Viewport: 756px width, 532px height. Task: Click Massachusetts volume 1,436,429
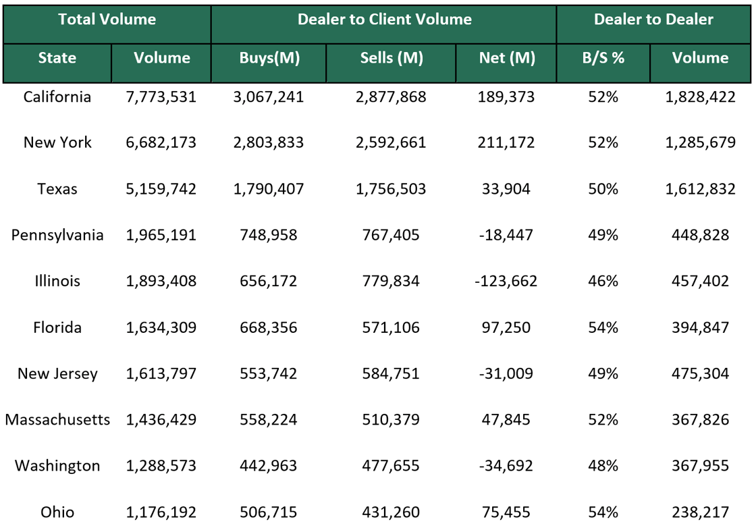pyautogui.click(x=161, y=420)
